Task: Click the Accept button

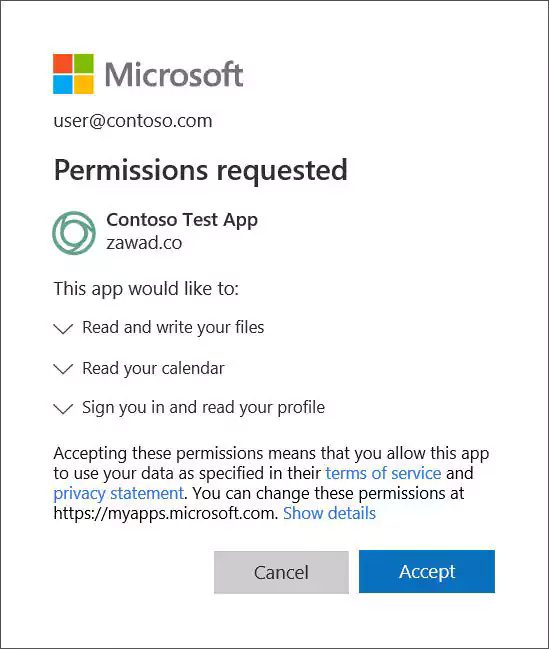Action: pos(427,572)
